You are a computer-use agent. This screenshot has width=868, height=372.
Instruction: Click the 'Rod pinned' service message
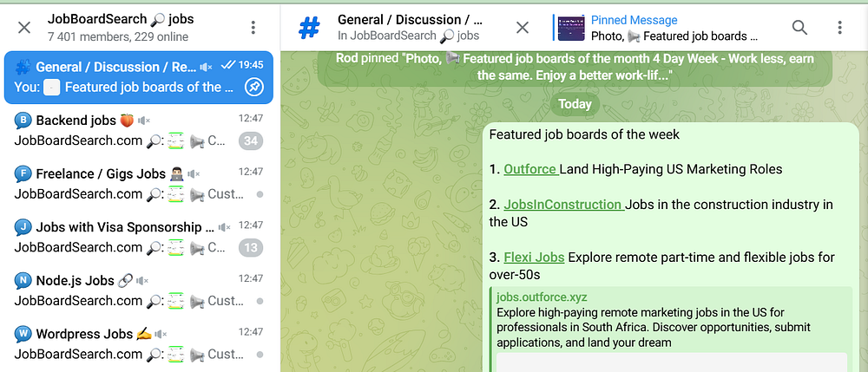tap(574, 68)
